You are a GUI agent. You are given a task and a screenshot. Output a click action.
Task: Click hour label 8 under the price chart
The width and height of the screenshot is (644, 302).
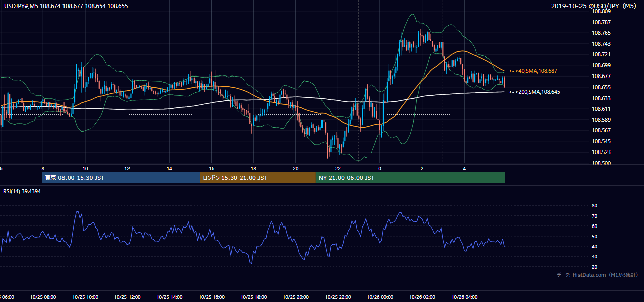tap(43, 168)
